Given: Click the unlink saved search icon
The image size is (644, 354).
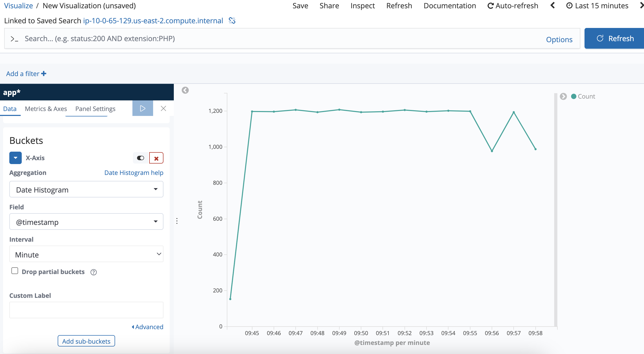Looking at the screenshot, I should click(232, 21).
